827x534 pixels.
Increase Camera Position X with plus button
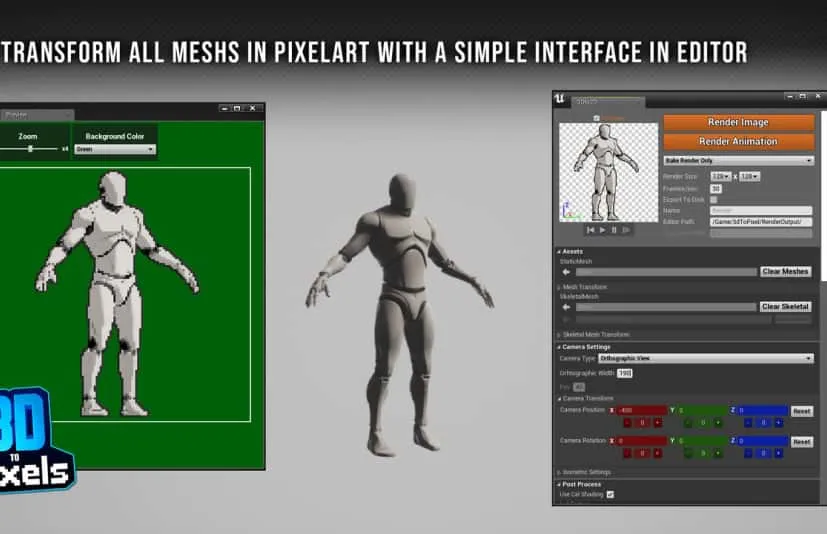click(x=657, y=423)
